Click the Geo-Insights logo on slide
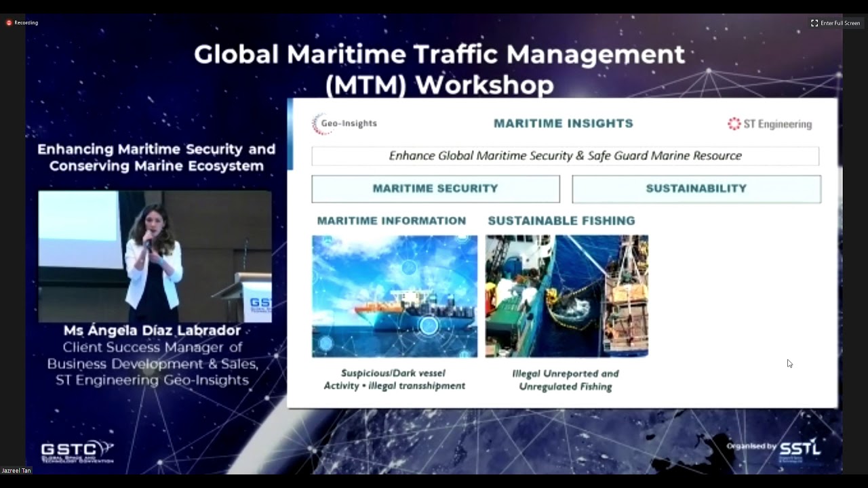The width and height of the screenshot is (868, 488). [344, 123]
